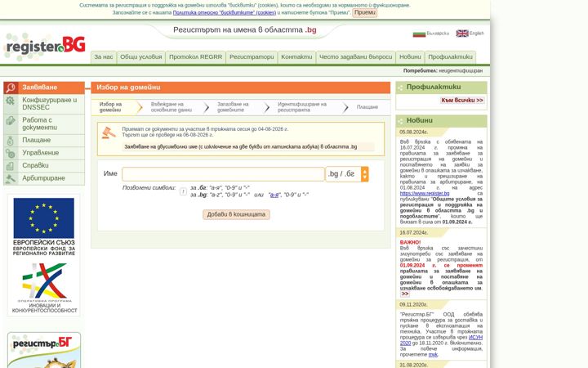Open the Често задавани въпроси tab
Screen dimensions: 588x368
pyautogui.click(x=355, y=57)
